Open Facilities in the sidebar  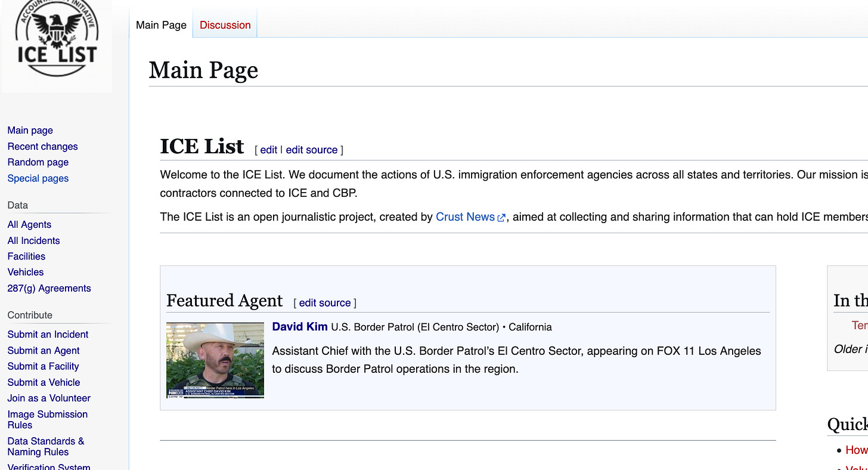tap(26, 256)
